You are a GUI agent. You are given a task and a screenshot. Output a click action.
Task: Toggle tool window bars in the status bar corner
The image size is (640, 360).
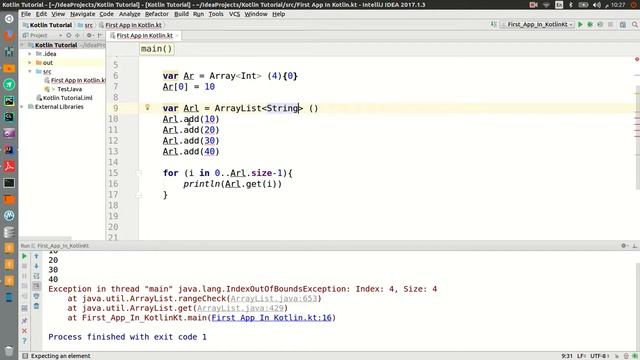25,356
